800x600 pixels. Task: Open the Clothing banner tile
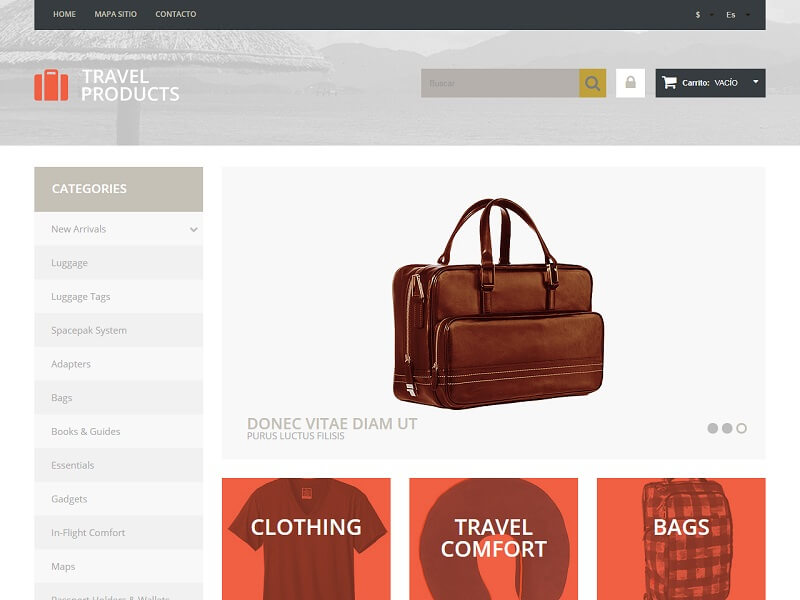306,539
